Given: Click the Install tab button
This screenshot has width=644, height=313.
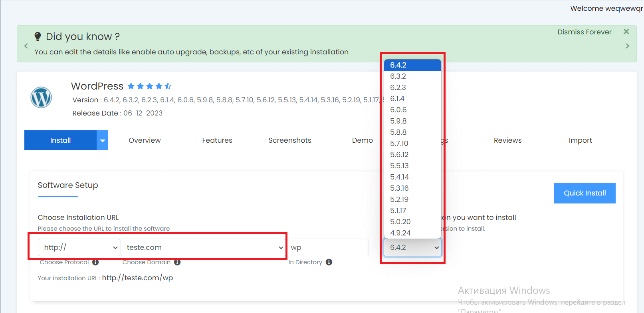Looking at the screenshot, I should click(60, 140).
